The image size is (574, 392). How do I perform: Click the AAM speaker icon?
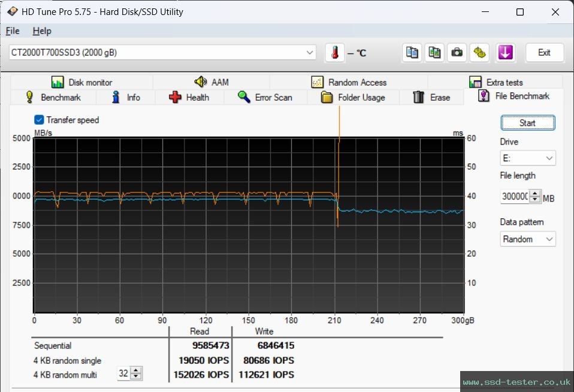pos(201,82)
